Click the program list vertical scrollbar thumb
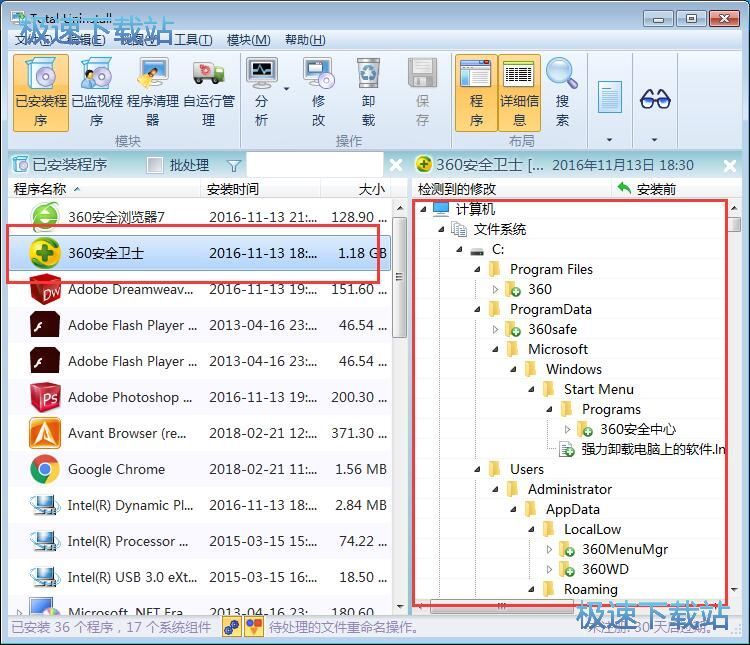 pos(399,278)
